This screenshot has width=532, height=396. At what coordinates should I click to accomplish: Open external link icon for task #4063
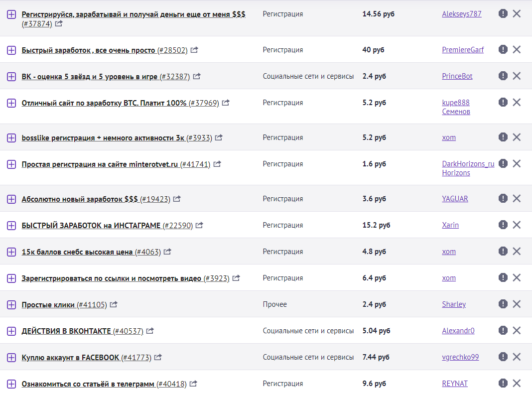(x=167, y=252)
